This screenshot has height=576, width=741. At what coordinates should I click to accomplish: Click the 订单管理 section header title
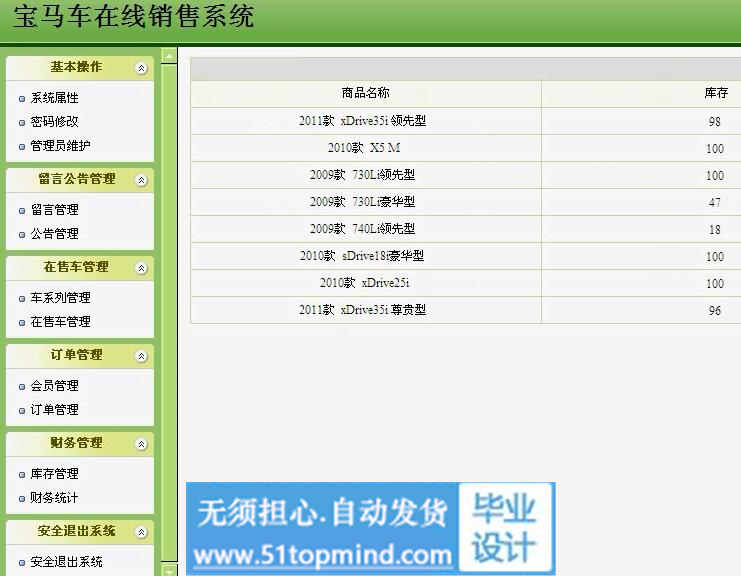pos(76,355)
